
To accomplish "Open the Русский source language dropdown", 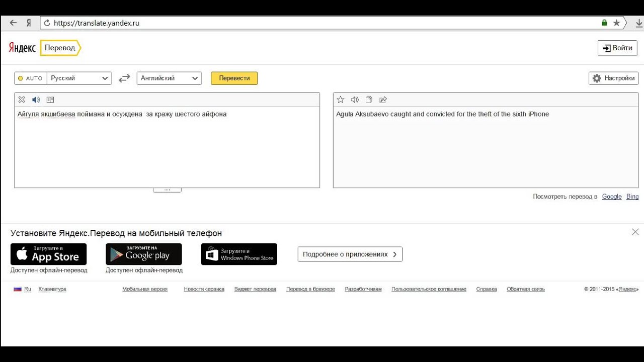I will point(79,78).
